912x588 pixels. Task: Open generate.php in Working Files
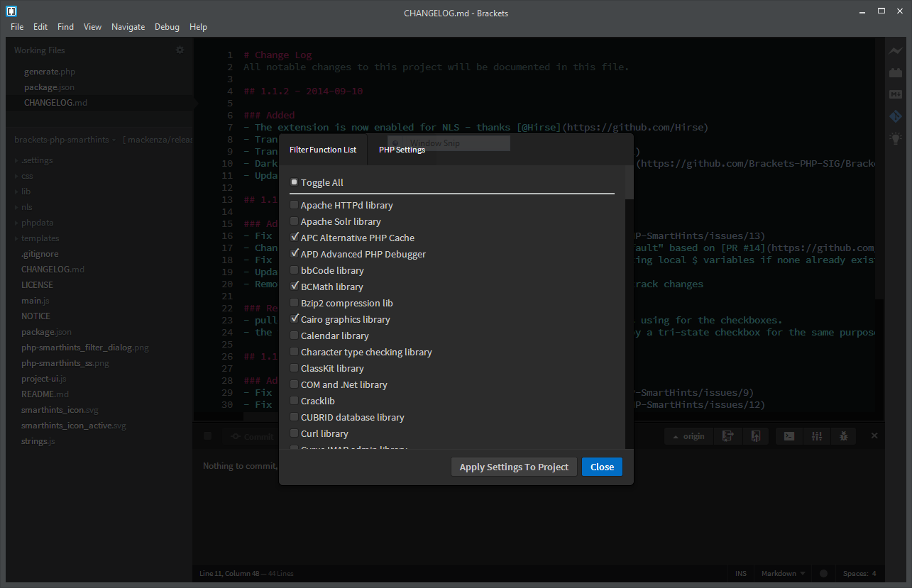click(x=50, y=72)
